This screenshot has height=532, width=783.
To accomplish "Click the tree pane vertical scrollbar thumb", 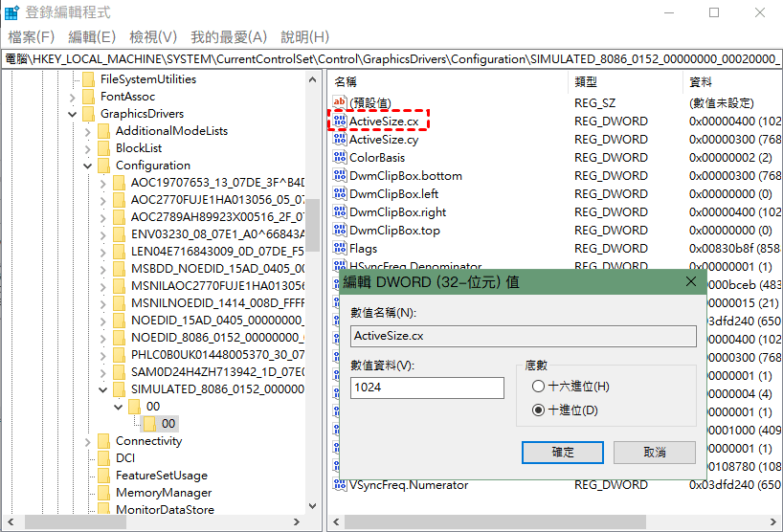I will pos(313,225).
